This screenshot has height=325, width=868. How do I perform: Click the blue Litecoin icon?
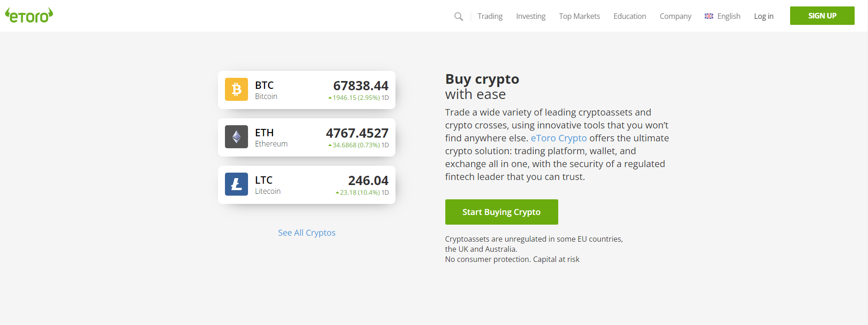pyautogui.click(x=236, y=184)
